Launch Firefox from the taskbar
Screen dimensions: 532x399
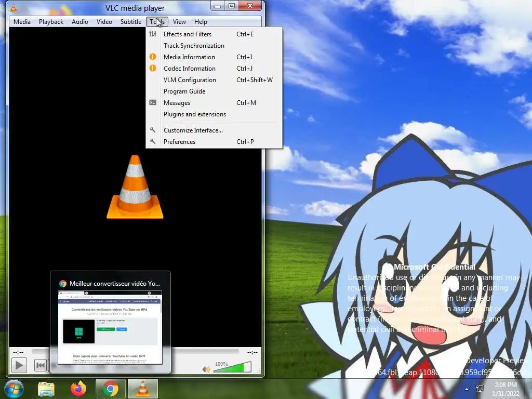[78, 389]
